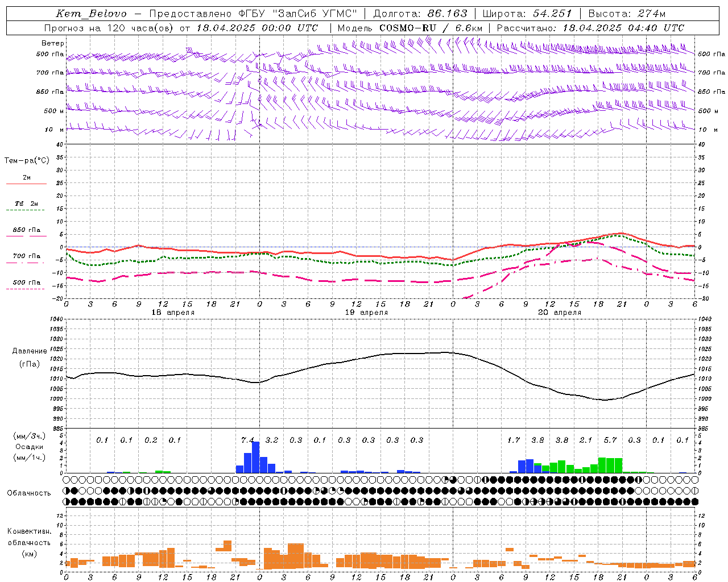Click the red line sample under the 2м legend

(26, 184)
